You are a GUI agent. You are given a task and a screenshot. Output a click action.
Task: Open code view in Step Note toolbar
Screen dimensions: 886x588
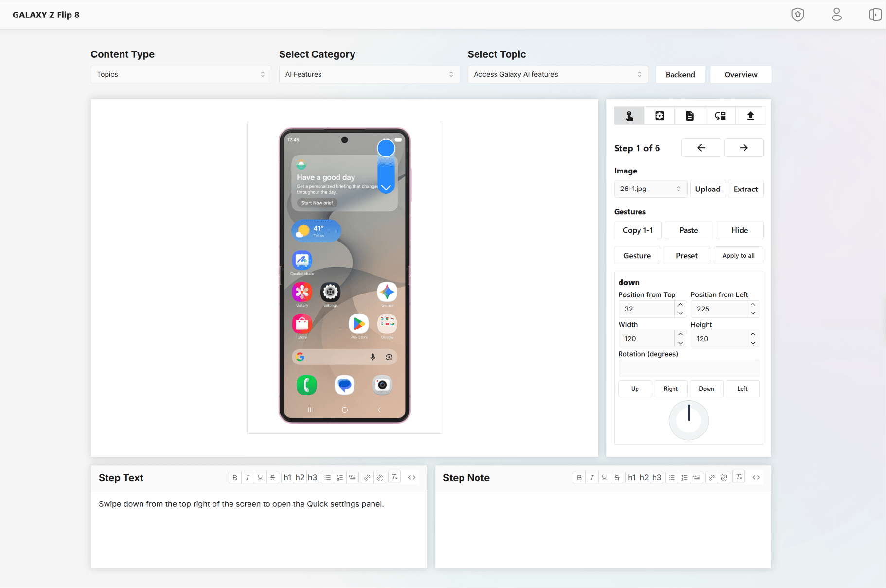click(x=756, y=477)
